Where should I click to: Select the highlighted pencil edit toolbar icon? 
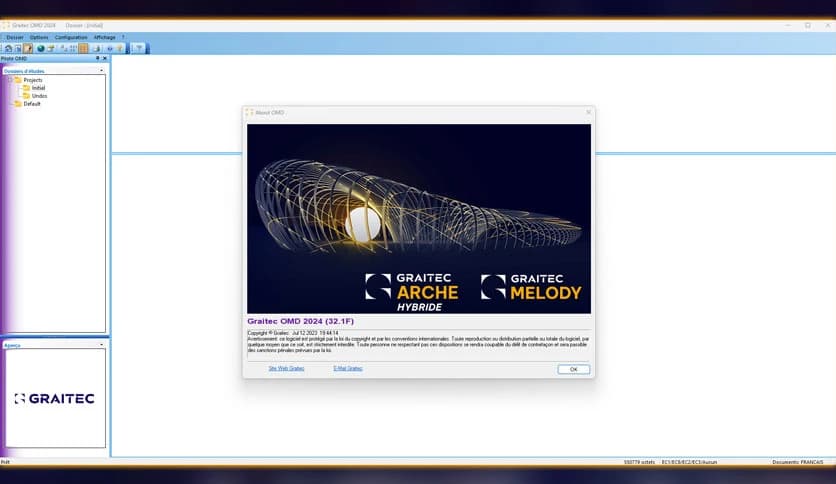28,49
